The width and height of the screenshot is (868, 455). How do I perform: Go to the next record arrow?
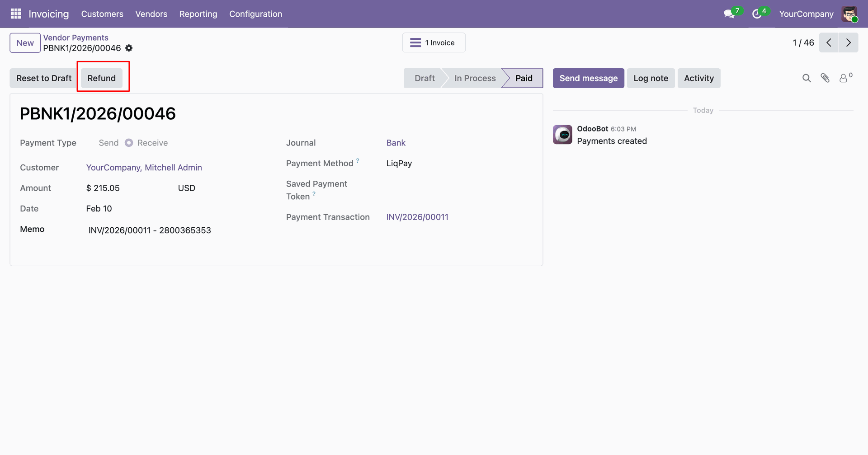tap(849, 42)
